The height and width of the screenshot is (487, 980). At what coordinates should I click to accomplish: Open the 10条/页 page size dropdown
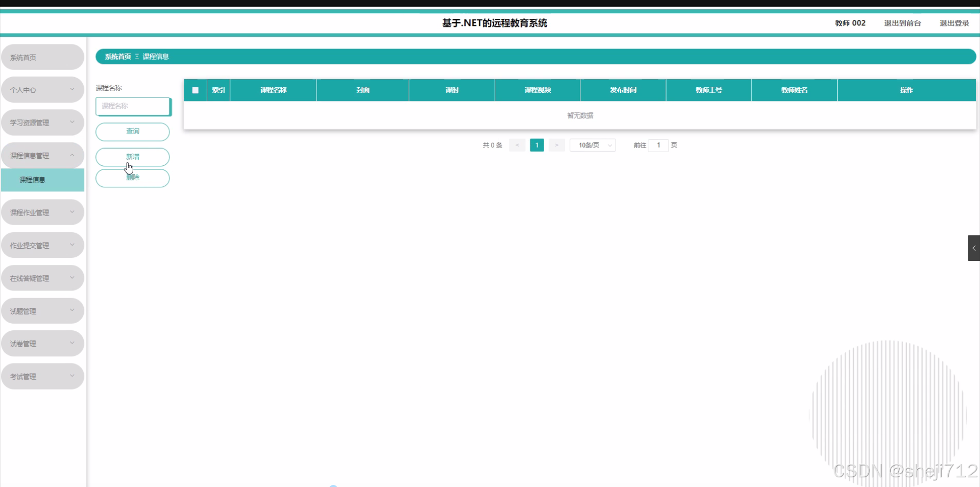pos(592,145)
